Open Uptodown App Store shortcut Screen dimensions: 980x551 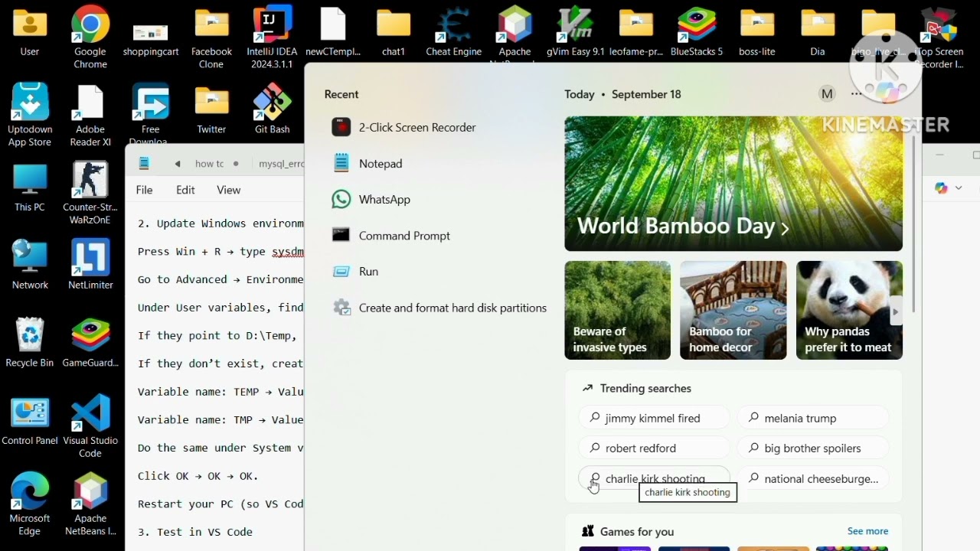click(x=30, y=115)
